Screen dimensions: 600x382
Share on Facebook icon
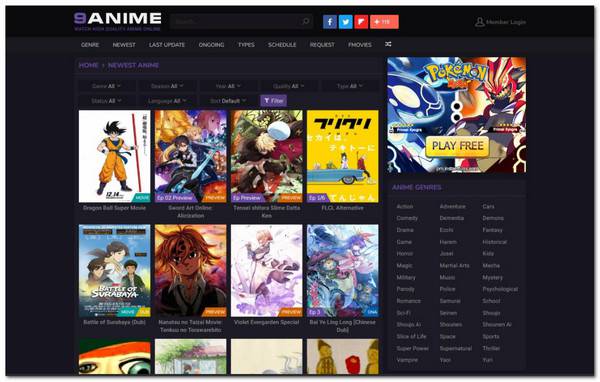(x=330, y=22)
